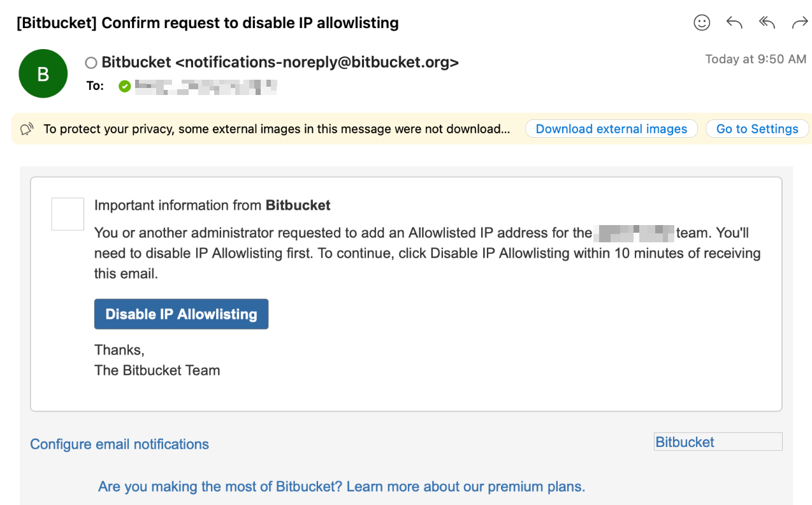This screenshot has width=812, height=505.
Task: Click the Today at 9:50 AM timestamp
Action: (755, 59)
